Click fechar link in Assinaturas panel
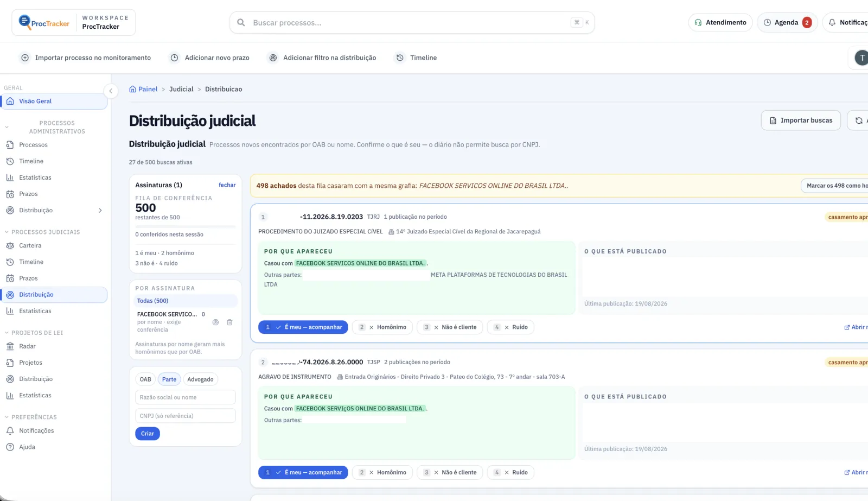The height and width of the screenshot is (501, 868). click(227, 185)
